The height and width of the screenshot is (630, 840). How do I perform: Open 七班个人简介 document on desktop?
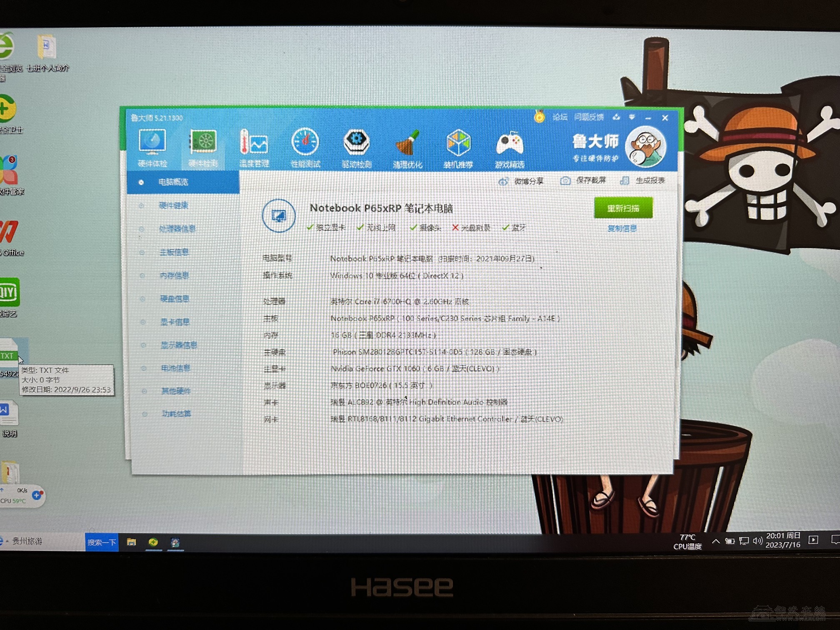pos(47,53)
